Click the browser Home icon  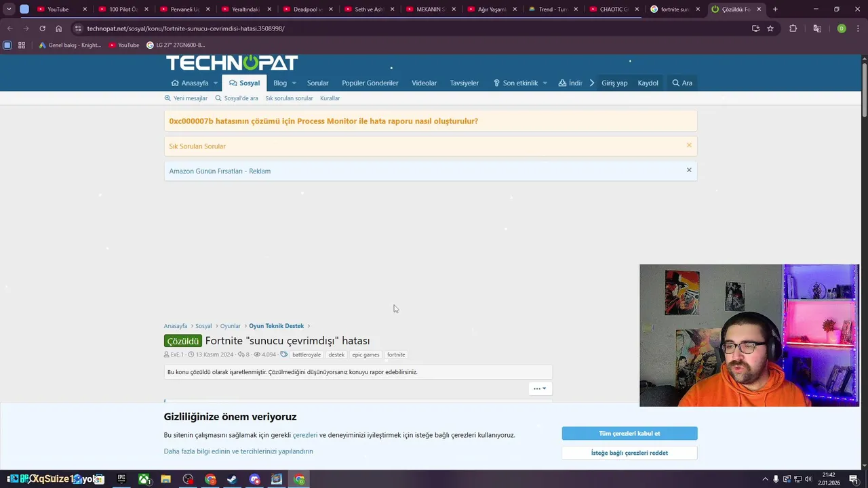tap(59, 28)
